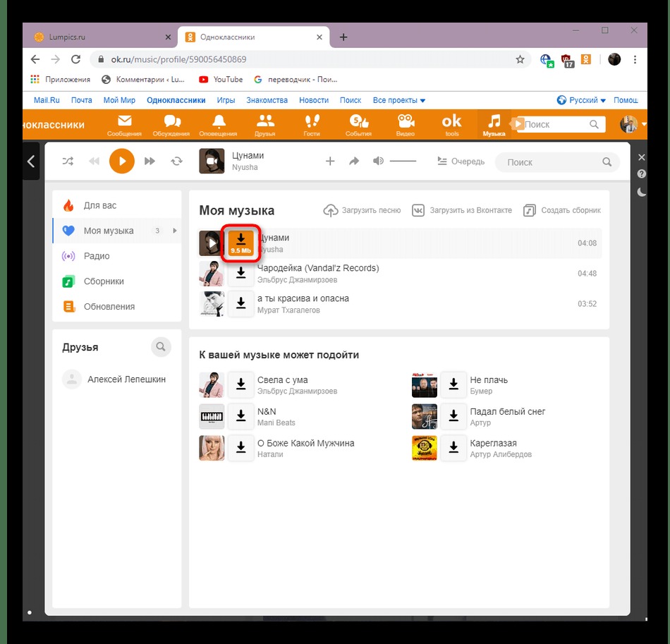Open the Музыка tab in the orange bar
The height and width of the screenshot is (644, 670).
point(494,124)
